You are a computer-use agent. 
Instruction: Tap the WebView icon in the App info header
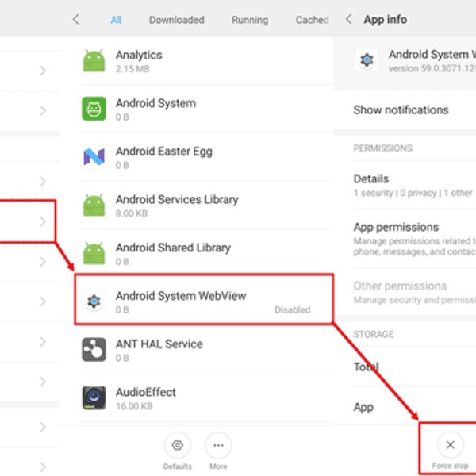click(367, 59)
